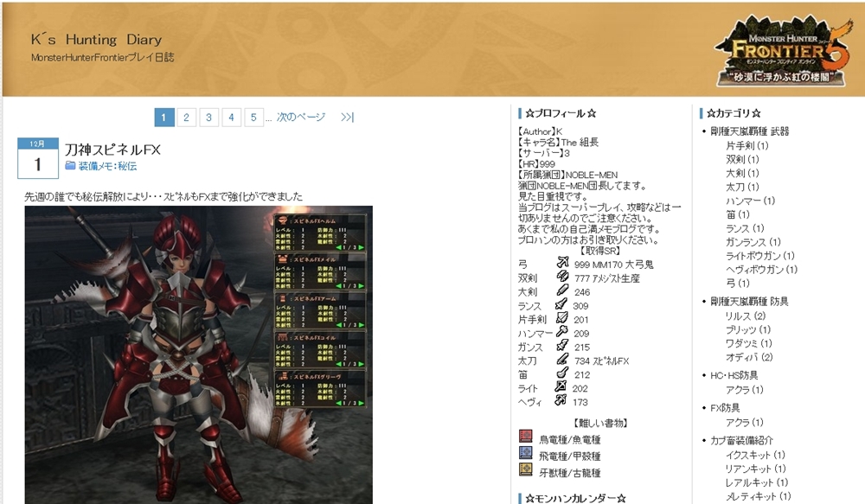The height and width of the screenshot is (504, 865).
Task: Open the HC･HS防具 category
Action: coord(734,375)
